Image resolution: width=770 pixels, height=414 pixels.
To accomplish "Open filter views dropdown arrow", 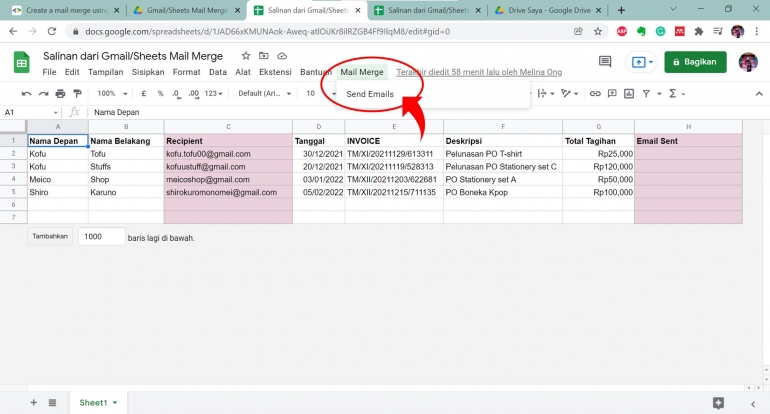I will [659, 93].
